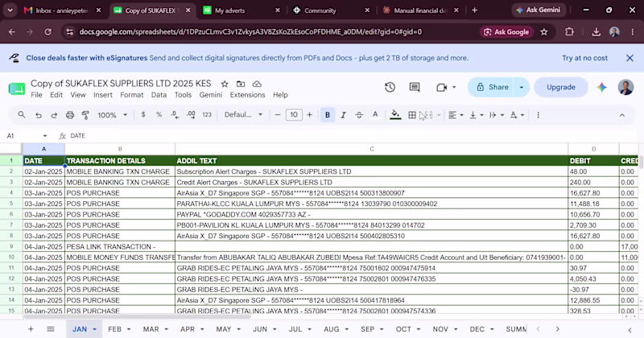
Task: Open the Gemini sparkle icon
Action: coord(601,87)
